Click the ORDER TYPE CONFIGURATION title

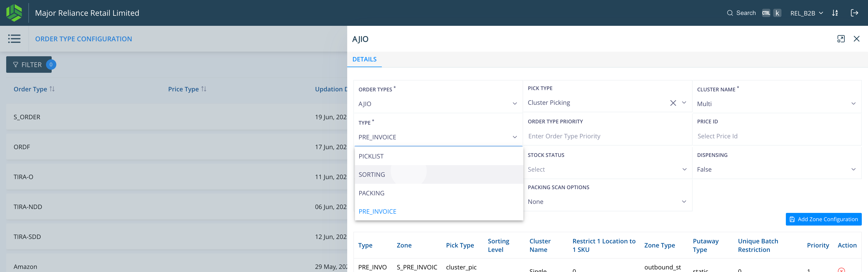83,39
